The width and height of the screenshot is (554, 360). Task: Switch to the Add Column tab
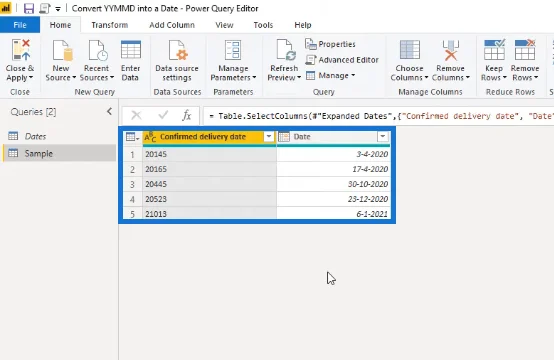point(172,25)
